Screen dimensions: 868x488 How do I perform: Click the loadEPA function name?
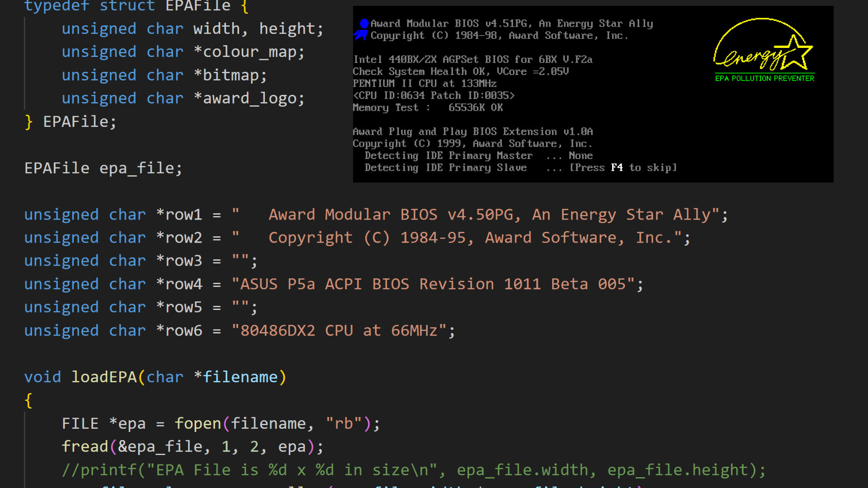click(104, 376)
